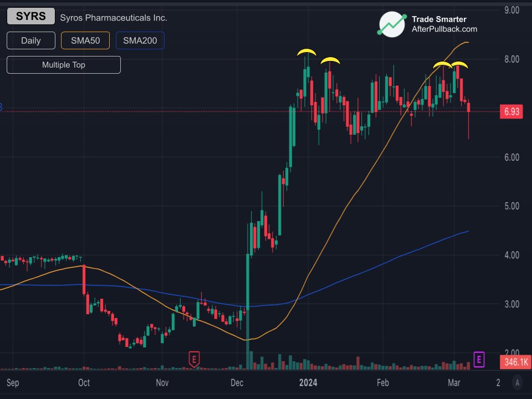Image resolution: width=532 pixels, height=399 pixels.
Task: Click the SYRS ticker symbol badge
Action: 31,16
